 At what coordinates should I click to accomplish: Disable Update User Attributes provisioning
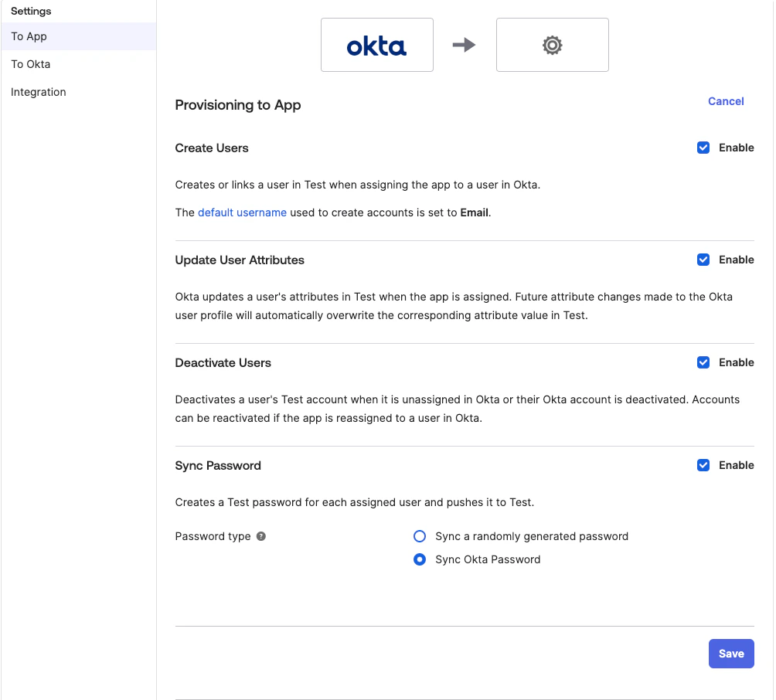[x=703, y=259]
